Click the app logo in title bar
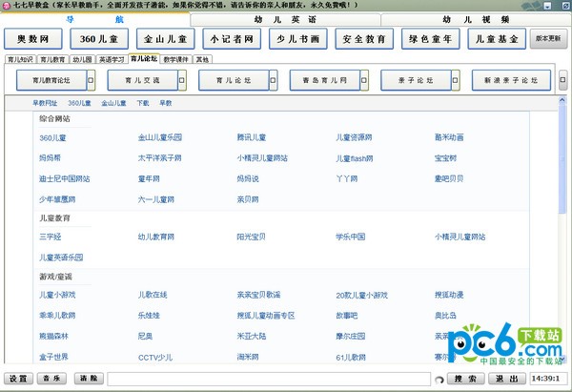Screen dimensions: 572x392 (x=7, y=6)
